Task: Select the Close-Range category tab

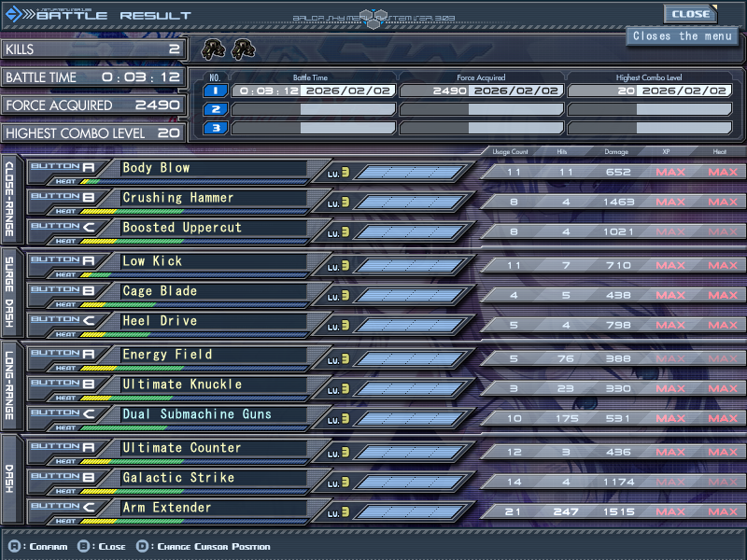Action: [10, 201]
